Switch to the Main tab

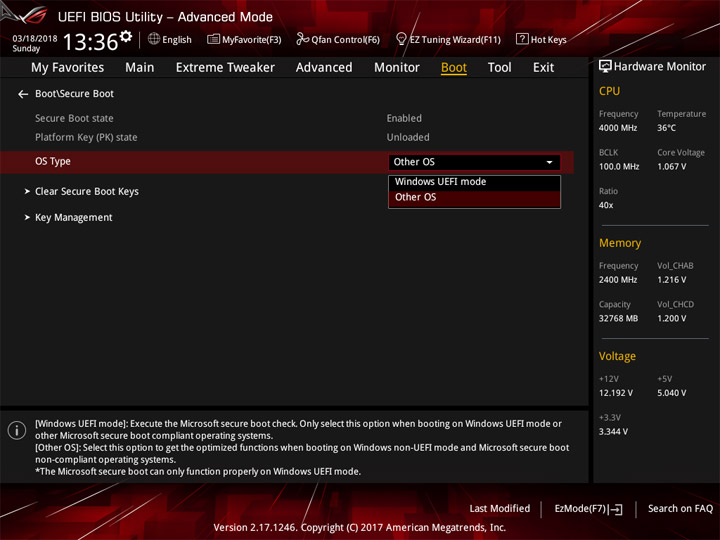click(140, 68)
